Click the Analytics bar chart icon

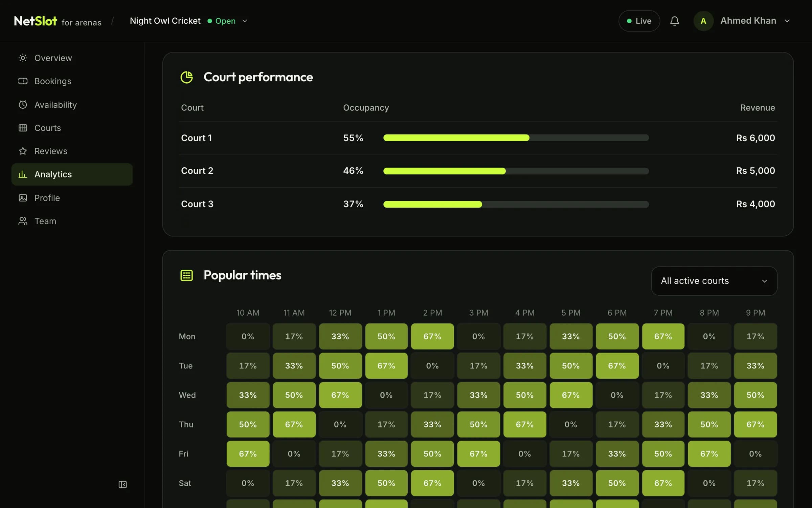point(23,174)
